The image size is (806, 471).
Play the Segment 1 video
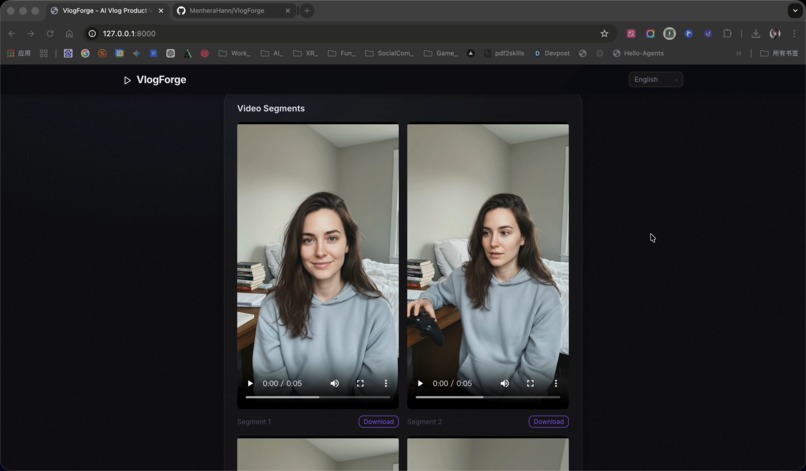[250, 383]
